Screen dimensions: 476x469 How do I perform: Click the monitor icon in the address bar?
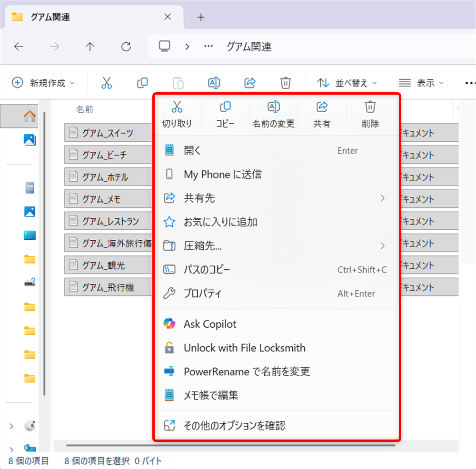pos(164,46)
